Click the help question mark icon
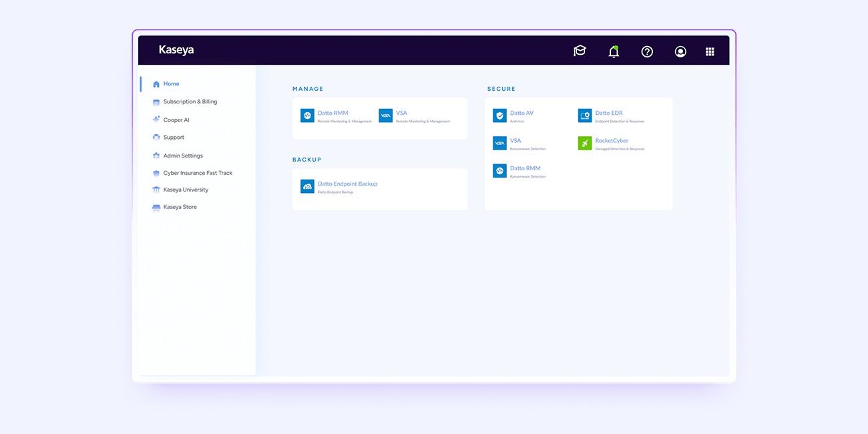The height and width of the screenshot is (434, 868). (x=647, y=51)
